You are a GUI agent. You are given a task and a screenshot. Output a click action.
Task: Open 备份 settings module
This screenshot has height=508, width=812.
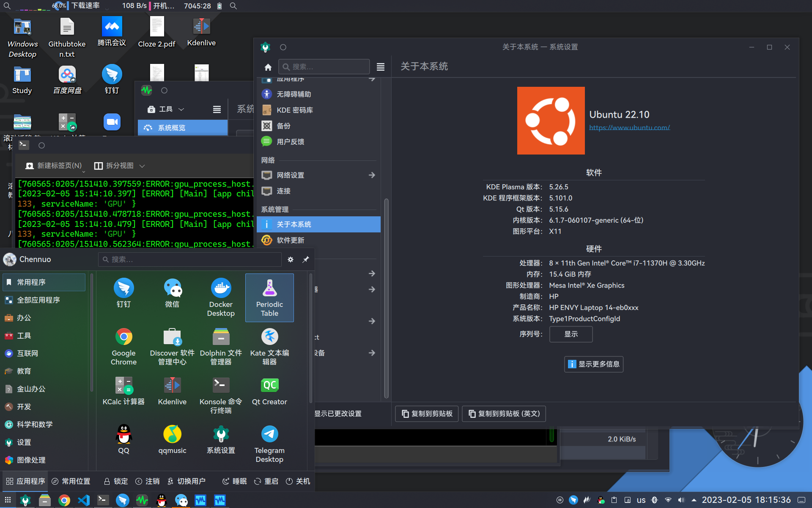tap(318, 126)
